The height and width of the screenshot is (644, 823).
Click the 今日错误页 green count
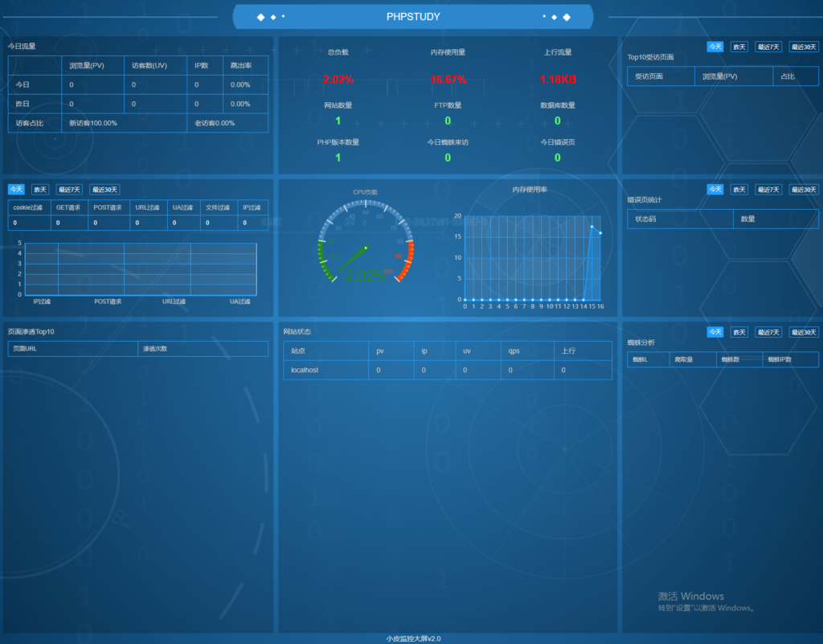tap(558, 158)
